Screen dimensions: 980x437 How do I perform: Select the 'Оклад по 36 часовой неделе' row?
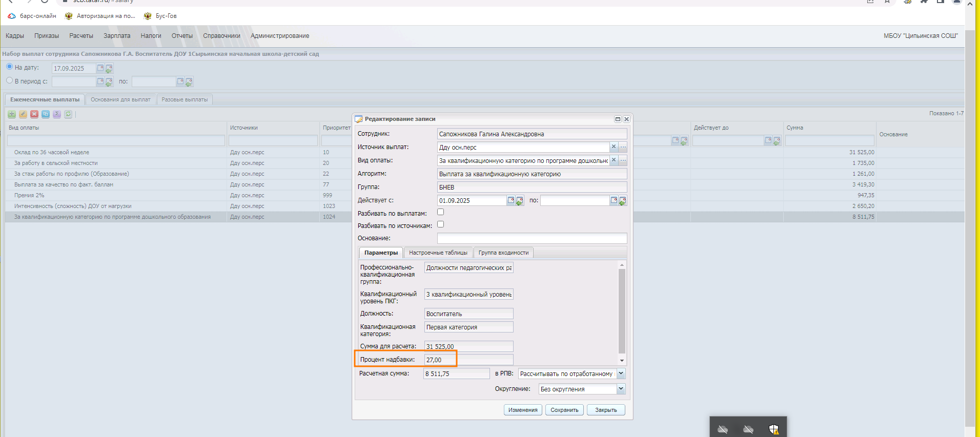pyautogui.click(x=484, y=152)
